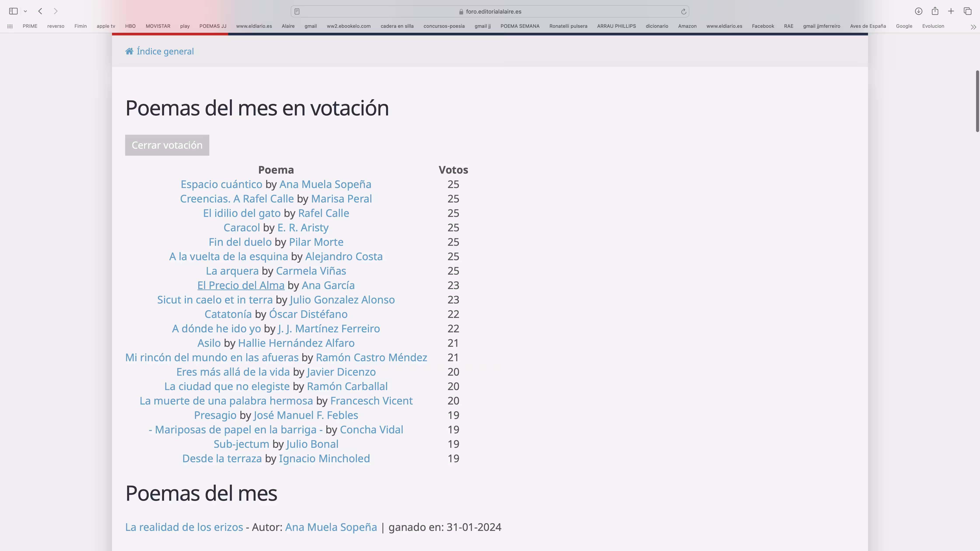Click the vertical page scrollbar
980x551 pixels.
[x=977, y=101]
